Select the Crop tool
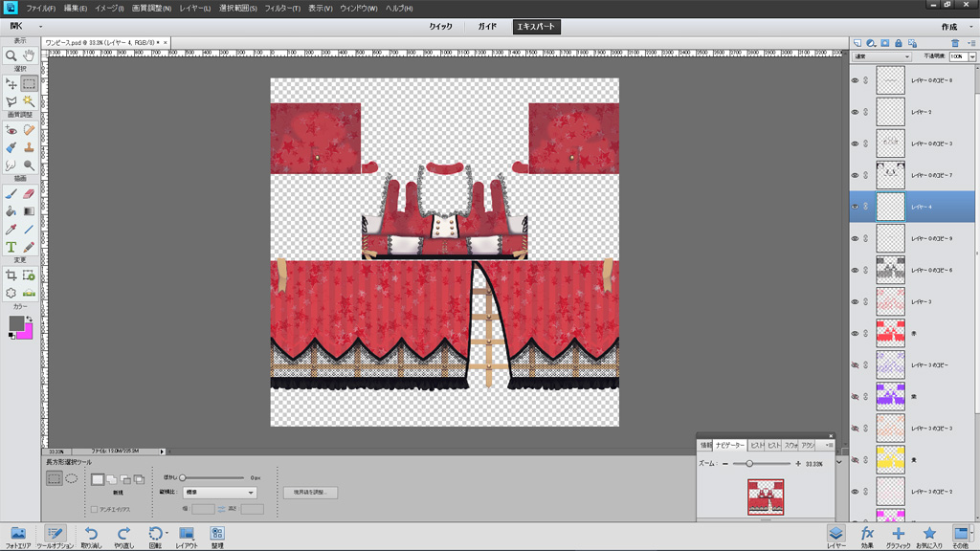The image size is (980, 551). (x=11, y=275)
